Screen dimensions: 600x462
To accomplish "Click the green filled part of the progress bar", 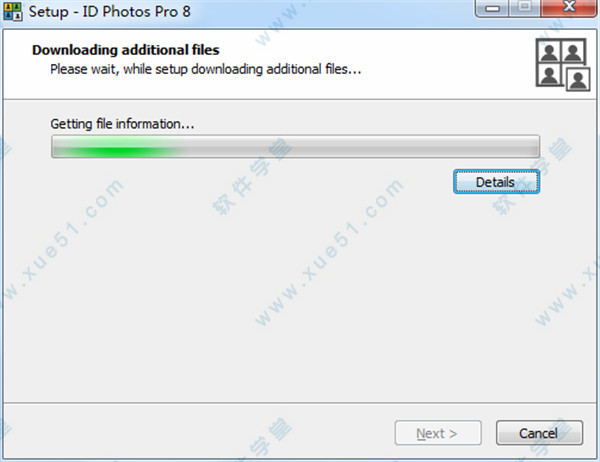I will tap(117, 147).
